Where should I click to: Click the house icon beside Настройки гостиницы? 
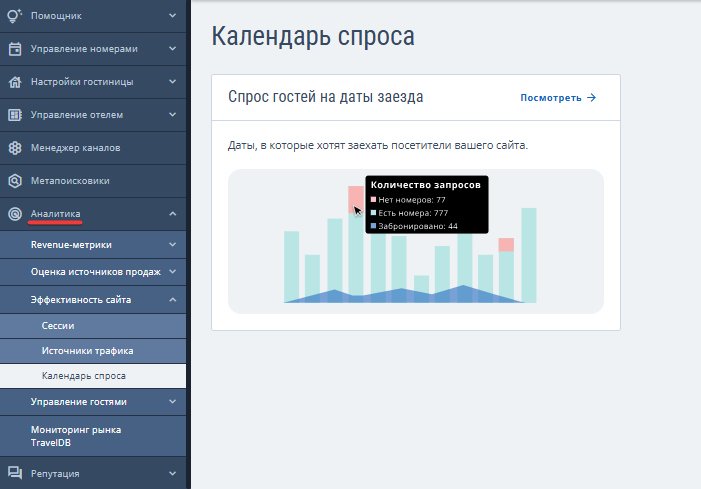tap(15, 82)
